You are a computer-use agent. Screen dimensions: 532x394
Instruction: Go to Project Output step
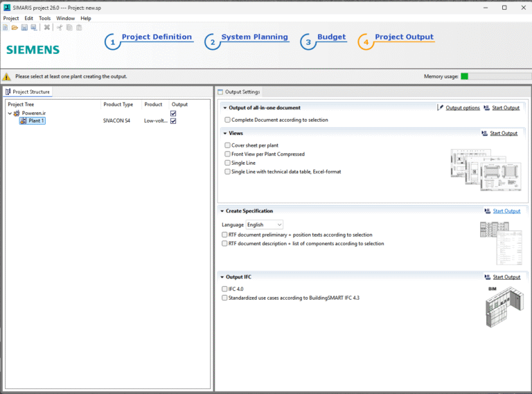click(404, 37)
